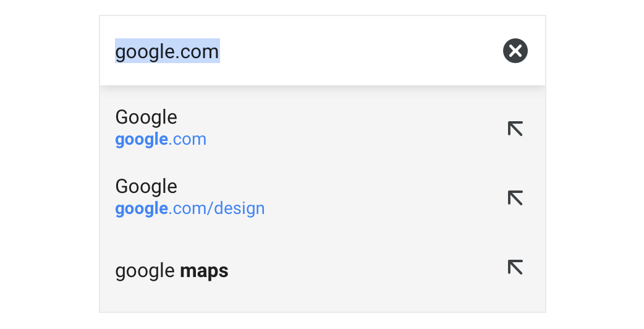Click the arrow icon beside the google.com/design suggestion
Viewport: 644px width, 329px height.
[515, 197]
